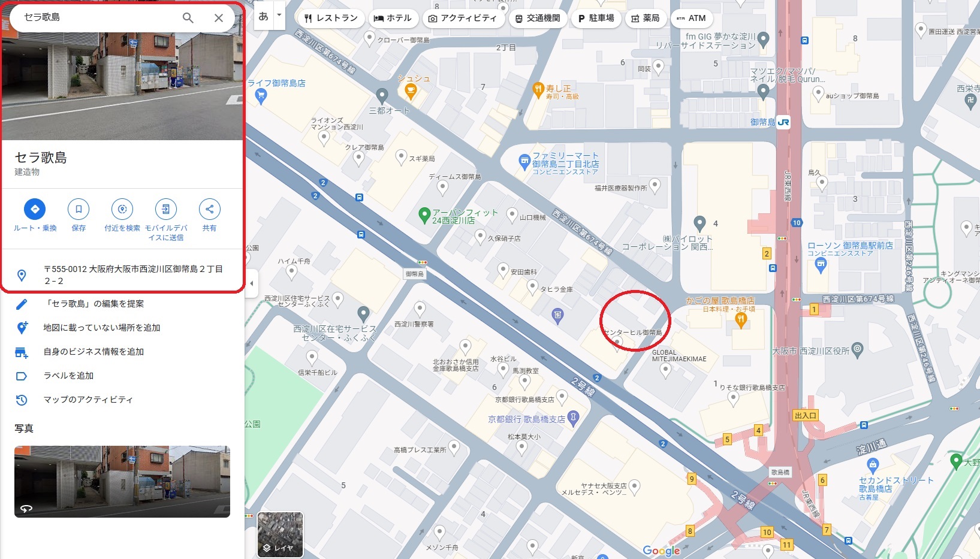Clear the search with the X icon
980x559 pixels.
(219, 18)
